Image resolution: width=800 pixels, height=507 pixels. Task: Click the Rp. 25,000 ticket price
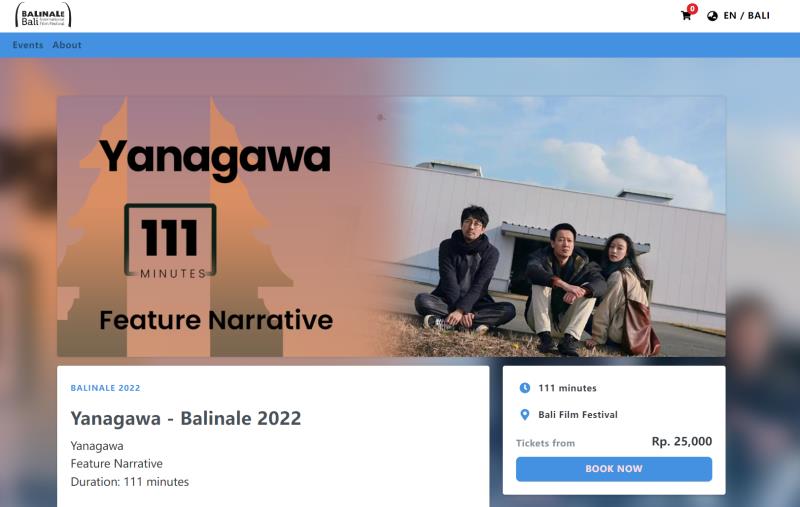click(682, 441)
